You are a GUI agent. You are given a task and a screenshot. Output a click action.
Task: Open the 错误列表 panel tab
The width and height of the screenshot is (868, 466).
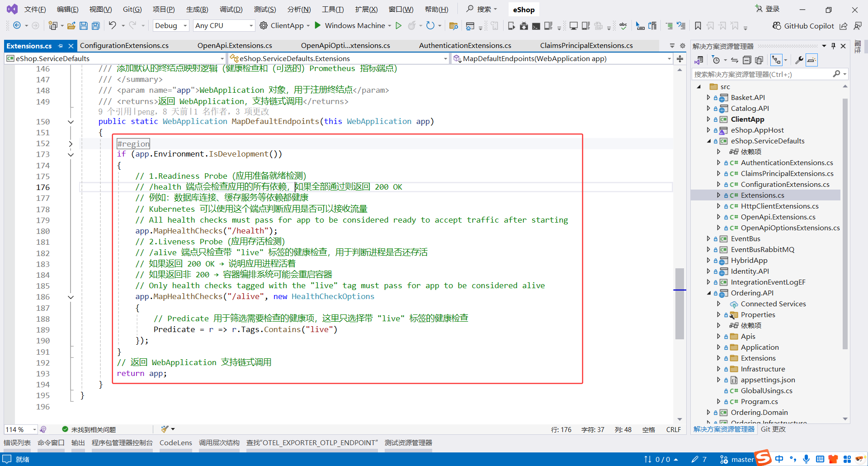pos(17,442)
